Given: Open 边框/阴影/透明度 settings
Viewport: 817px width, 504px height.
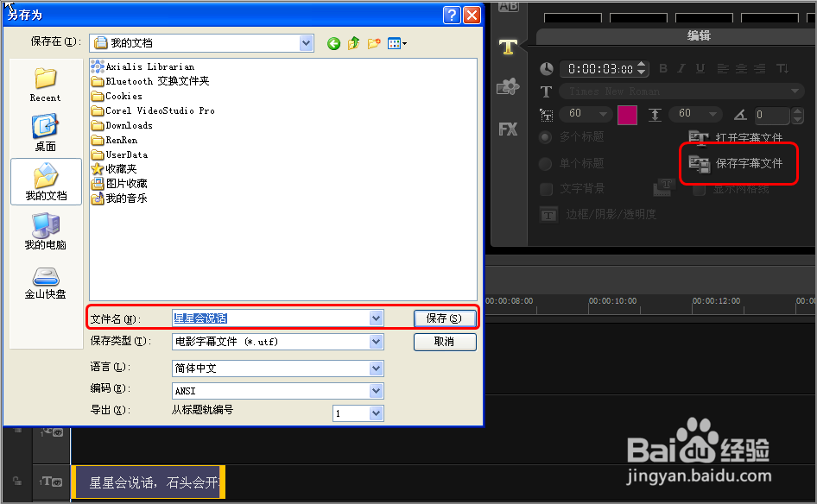Looking at the screenshot, I should tap(549, 214).
